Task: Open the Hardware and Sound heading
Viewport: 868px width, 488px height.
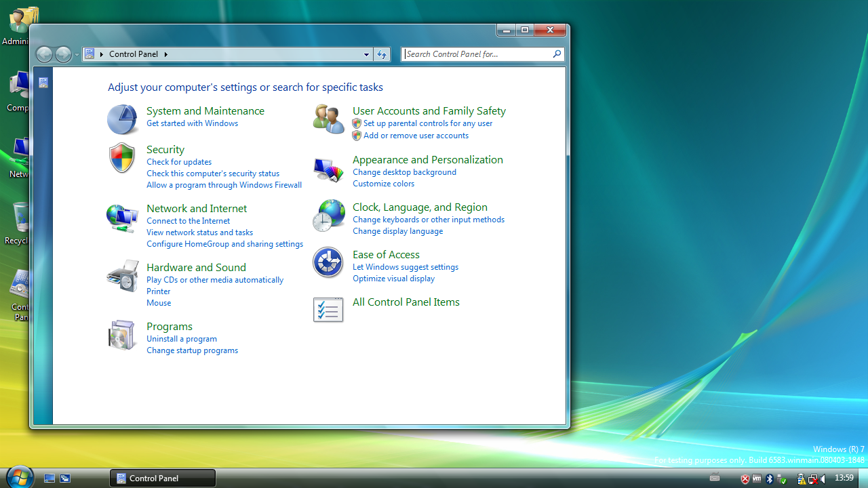Action: pos(196,267)
